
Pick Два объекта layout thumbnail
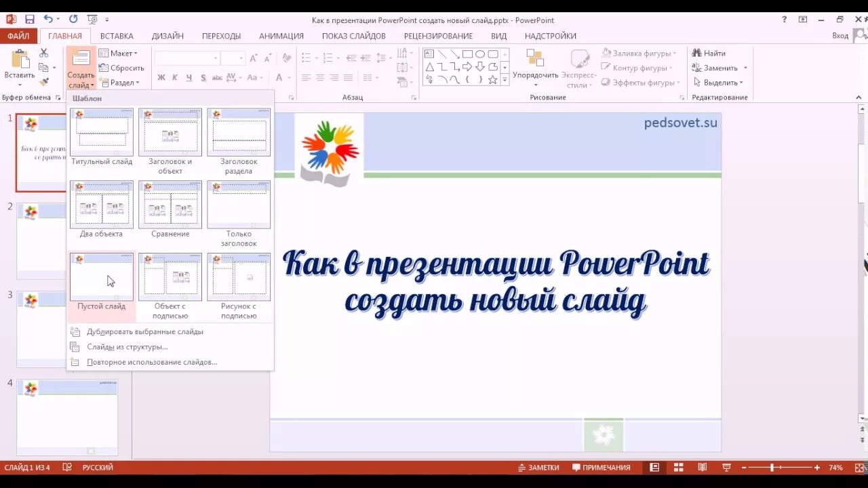[102, 205]
